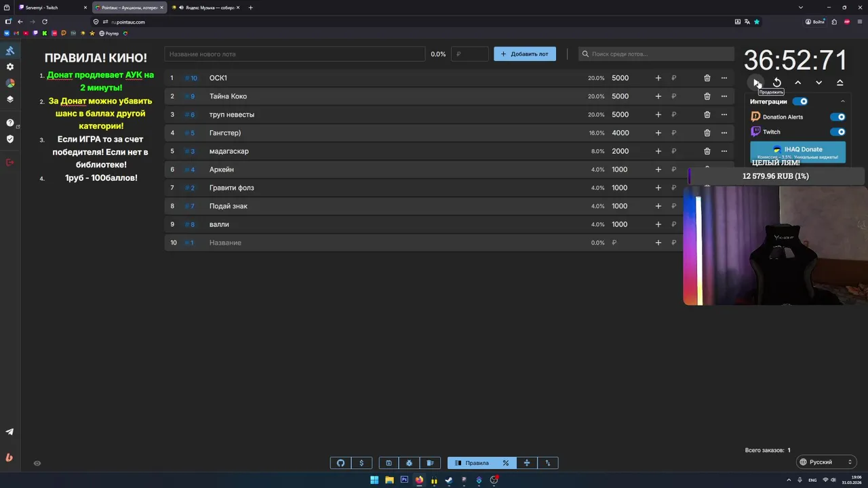Disable Twitch integration switch
This screenshot has width=868, height=488.
(x=838, y=132)
